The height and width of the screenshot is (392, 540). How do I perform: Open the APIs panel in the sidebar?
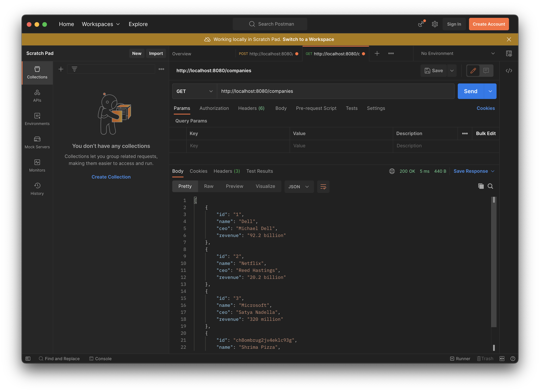(37, 95)
